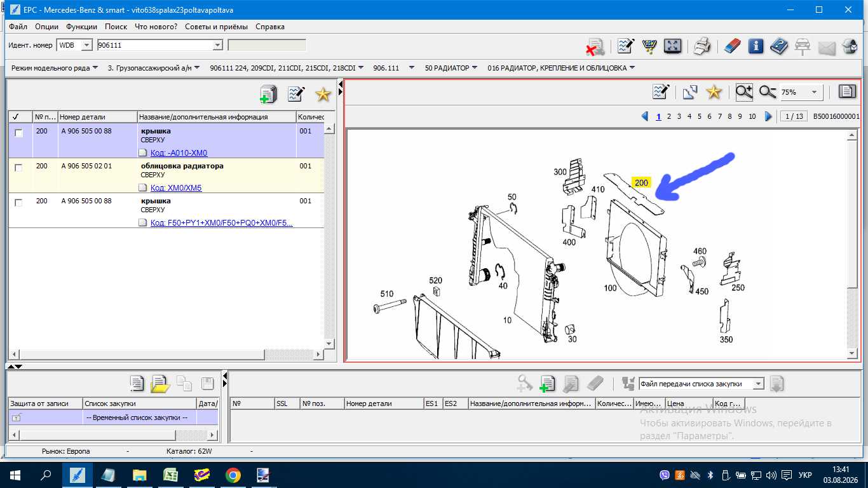Open the 75% zoom level dropdown
The height and width of the screenshot is (488, 868).
tap(814, 92)
